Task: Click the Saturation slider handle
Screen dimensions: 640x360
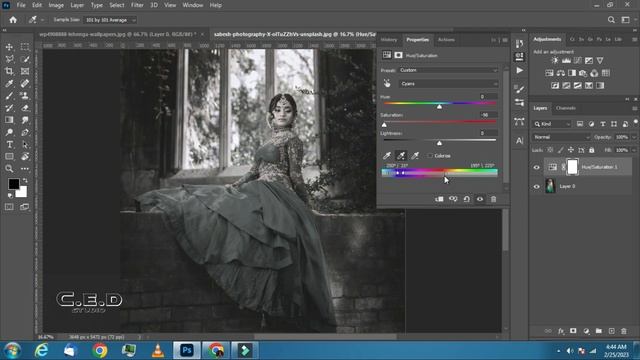Action: [384, 124]
